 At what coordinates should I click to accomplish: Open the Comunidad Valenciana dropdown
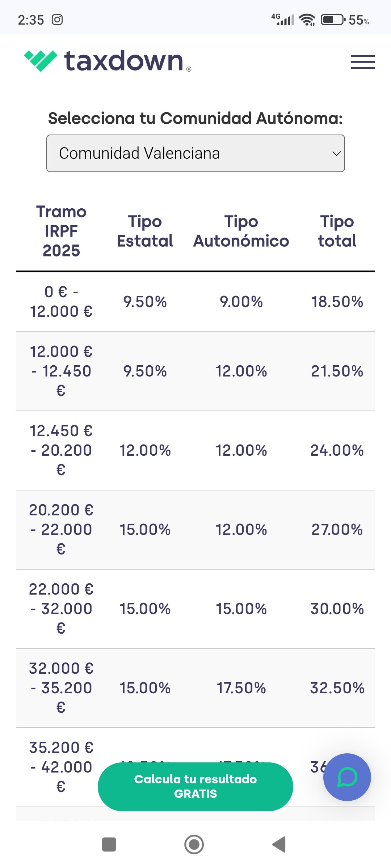pos(195,153)
